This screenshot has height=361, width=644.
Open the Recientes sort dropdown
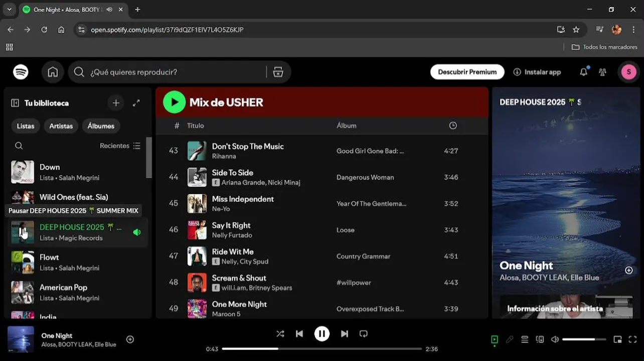[120, 146]
